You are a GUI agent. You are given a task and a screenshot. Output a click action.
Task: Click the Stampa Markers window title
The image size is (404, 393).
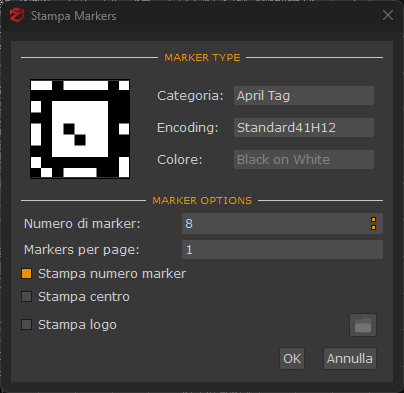coord(74,16)
